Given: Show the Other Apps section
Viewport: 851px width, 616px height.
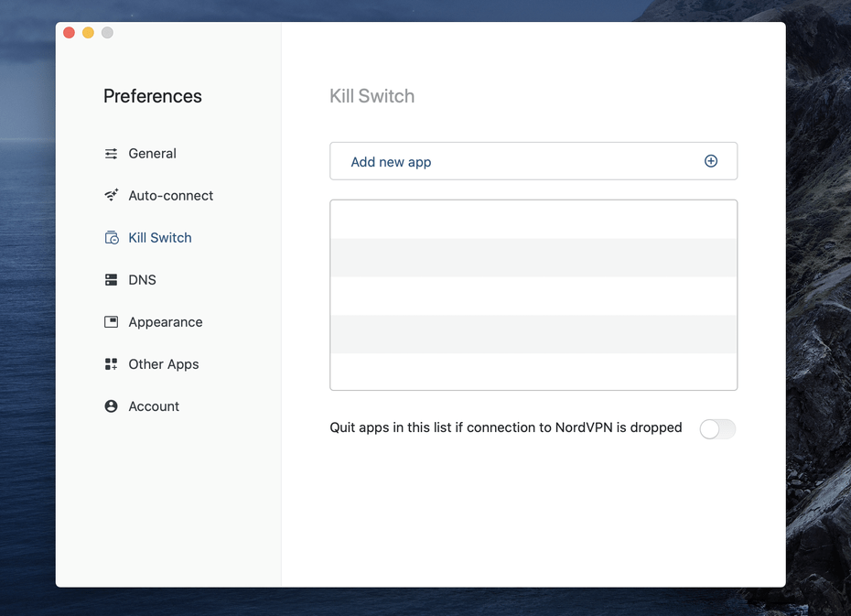Looking at the screenshot, I should (x=164, y=364).
